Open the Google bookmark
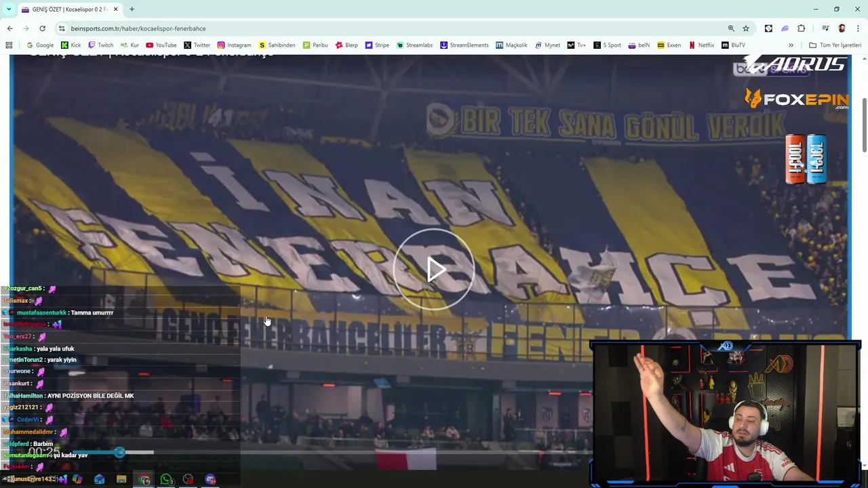 [x=40, y=45]
